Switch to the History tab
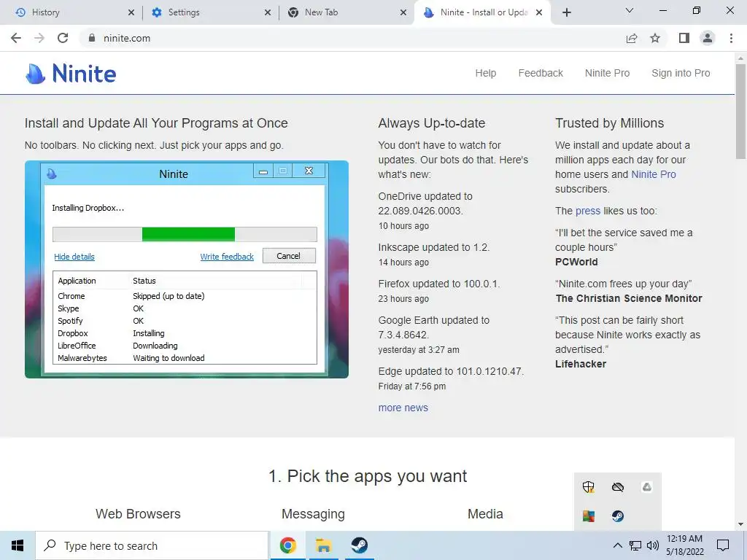The image size is (747, 560). coord(71,12)
